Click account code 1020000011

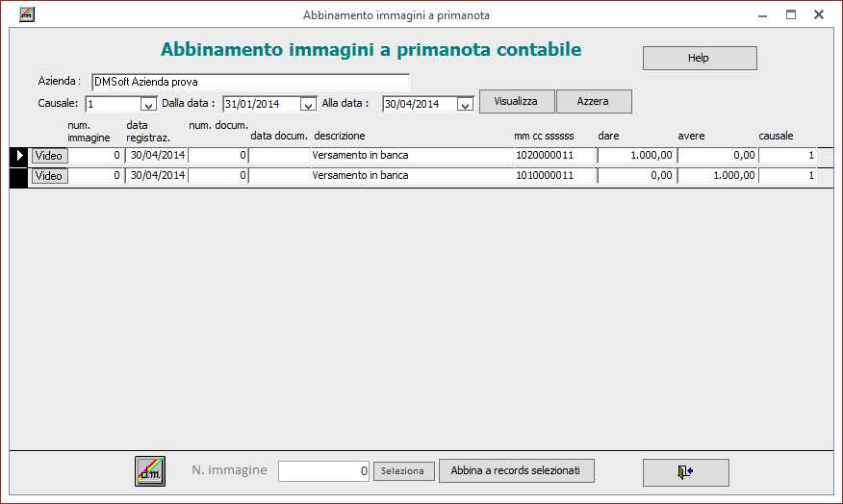point(554,155)
